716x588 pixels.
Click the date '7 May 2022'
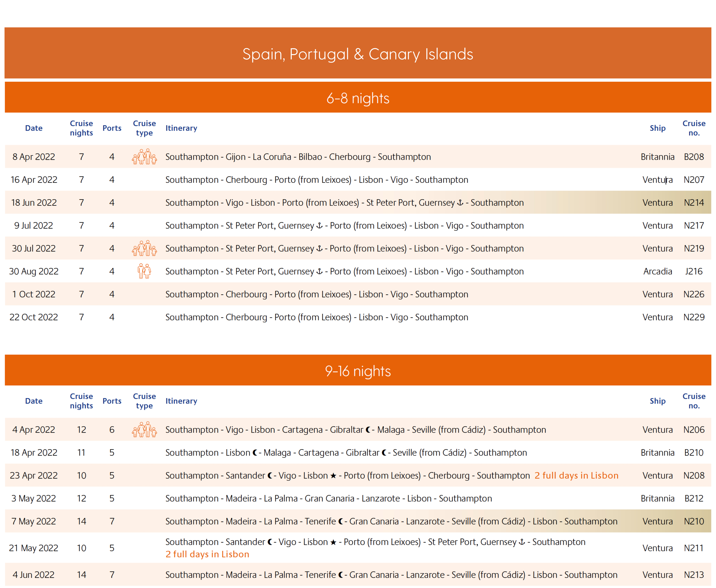tap(33, 521)
